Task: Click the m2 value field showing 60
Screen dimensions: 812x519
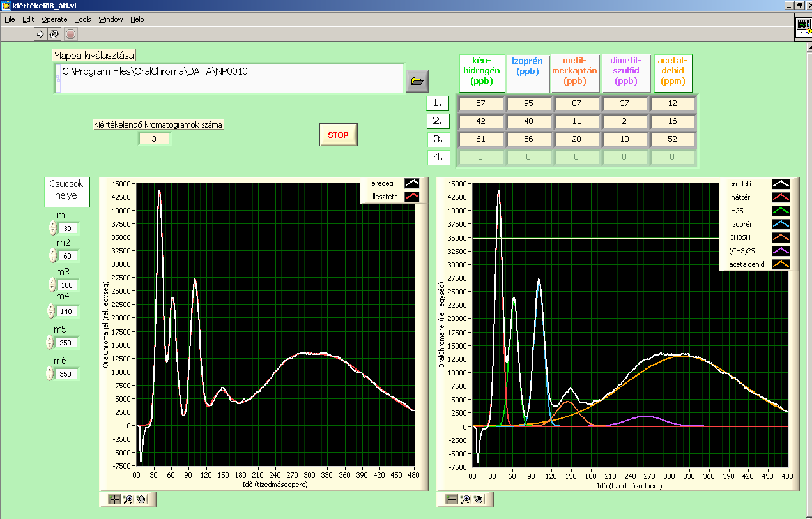Action: (67, 255)
